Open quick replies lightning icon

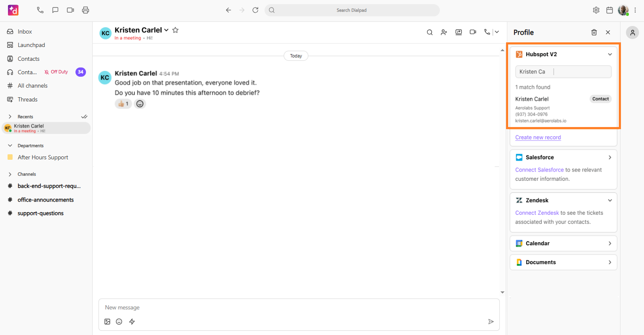[132, 322]
